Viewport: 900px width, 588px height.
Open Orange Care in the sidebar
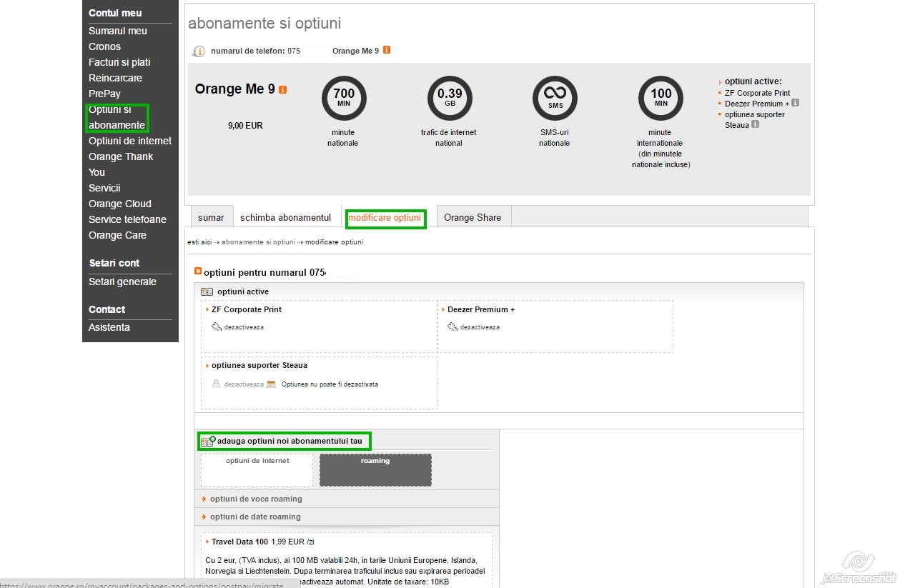117,235
